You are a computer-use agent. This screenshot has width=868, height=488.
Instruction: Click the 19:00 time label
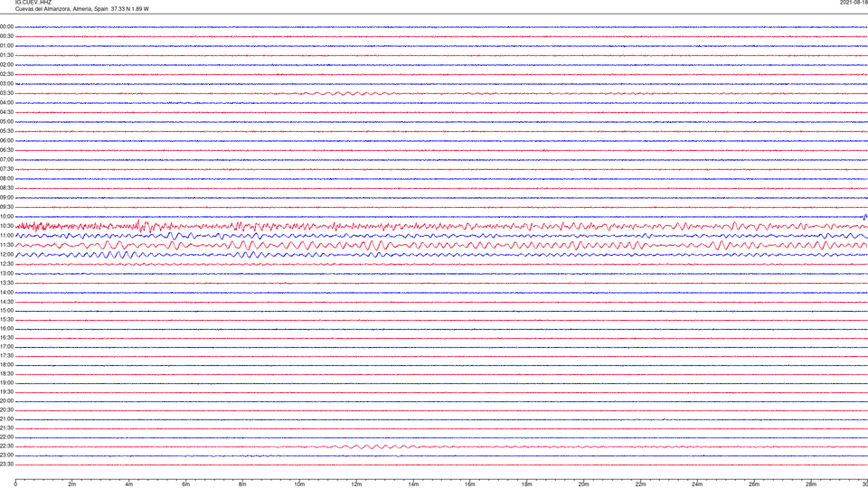6,383
